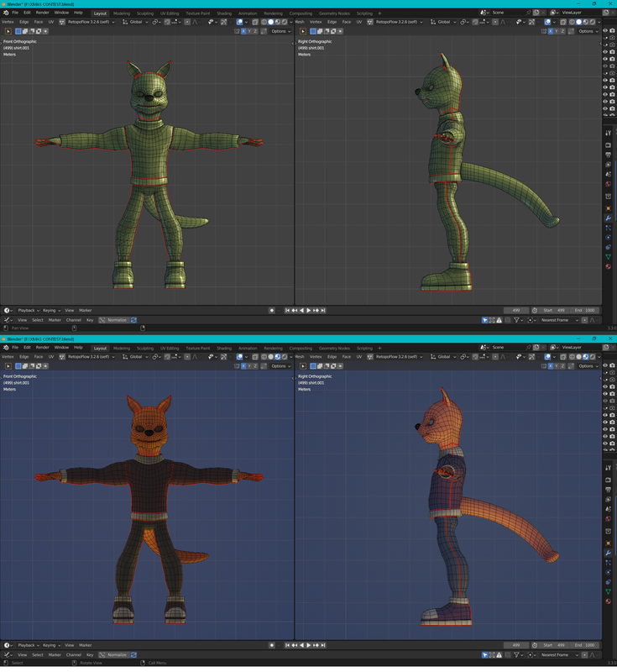Toggle proportional editing in upper window Front viewport
Screen dimensions: 617x672
point(187,22)
